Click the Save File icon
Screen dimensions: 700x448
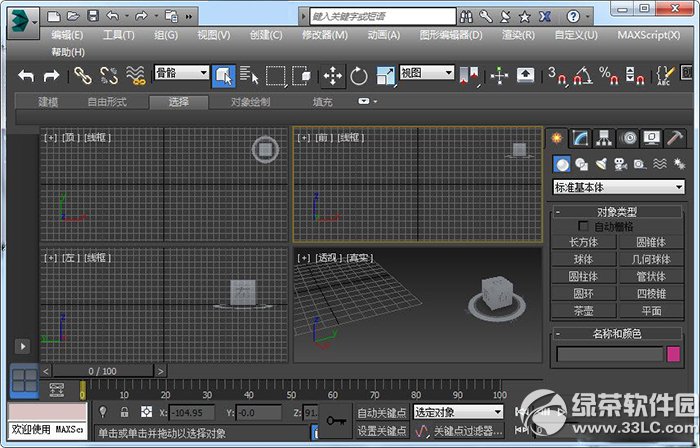93,17
